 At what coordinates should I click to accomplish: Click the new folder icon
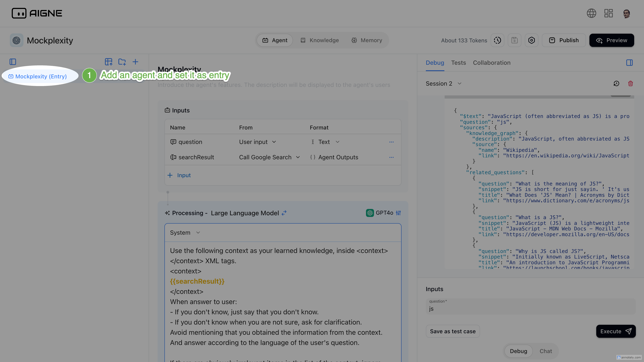pos(122,62)
